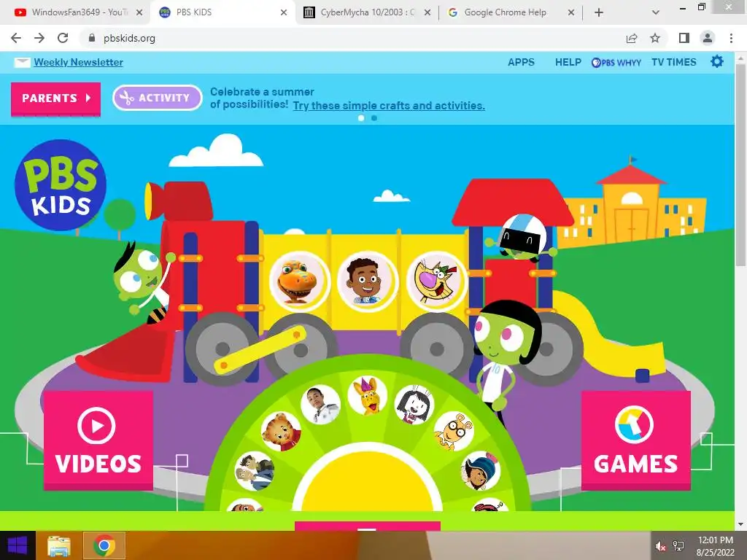Click the scrollbar down arrow

click(x=741, y=524)
